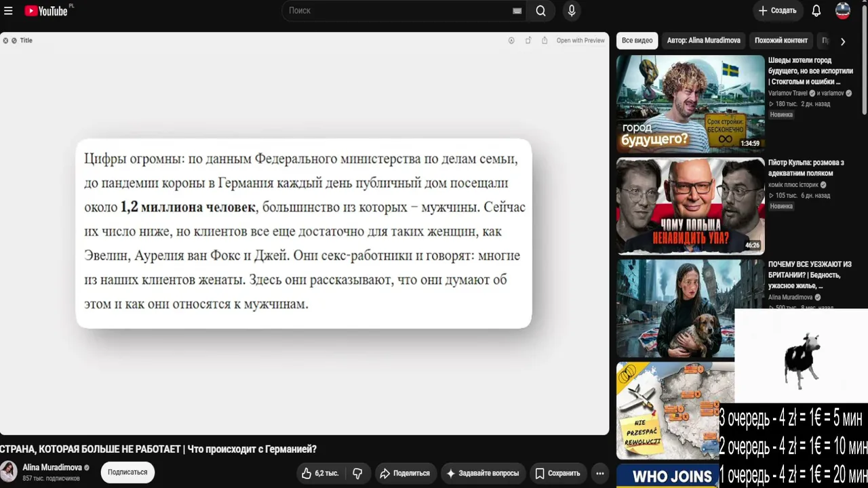Click the Новинка badge under комік плюс історик
The image size is (868, 488).
point(781,206)
